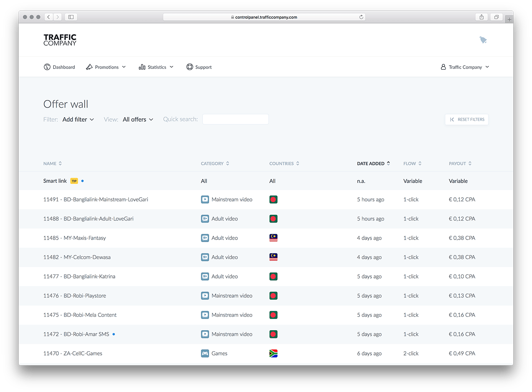
Task: Click the blue dot beside 11472 BD-Robi-Amar SMS
Action: (113, 334)
